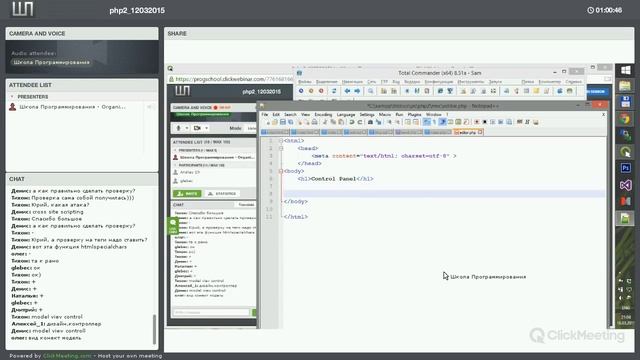Select the editor.php tab in Notepad++
This screenshot has height=360, width=640.
point(468,132)
